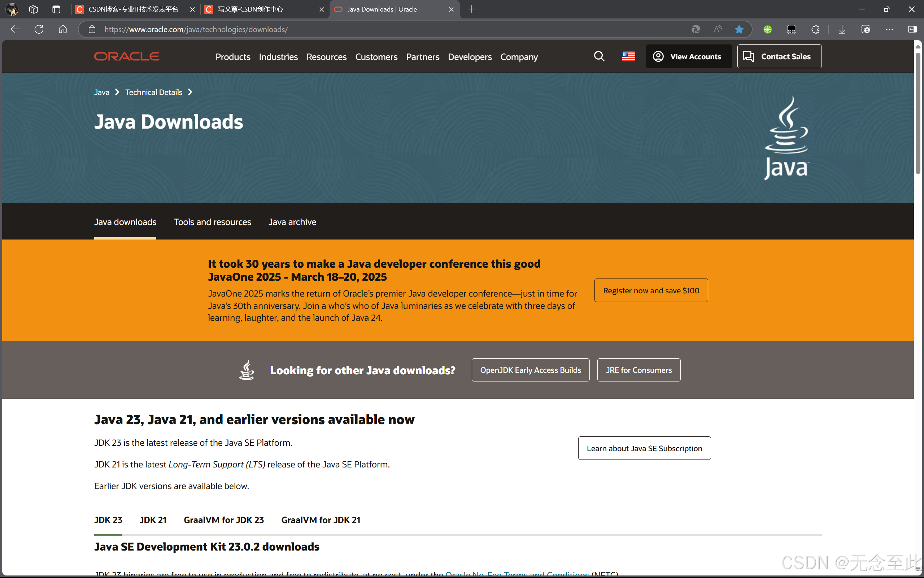The image size is (924, 578).
Task: Open the Company menu
Action: pos(519,57)
